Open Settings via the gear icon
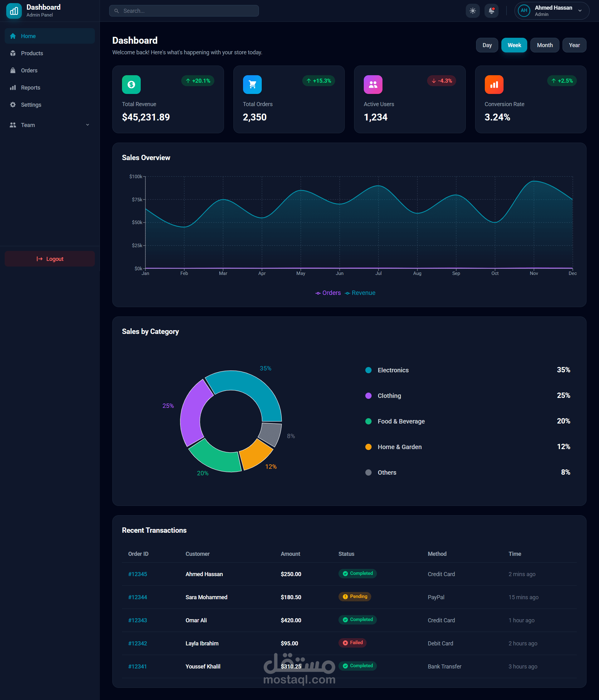Image resolution: width=599 pixels, height=700 pixels. click(13, 105)
